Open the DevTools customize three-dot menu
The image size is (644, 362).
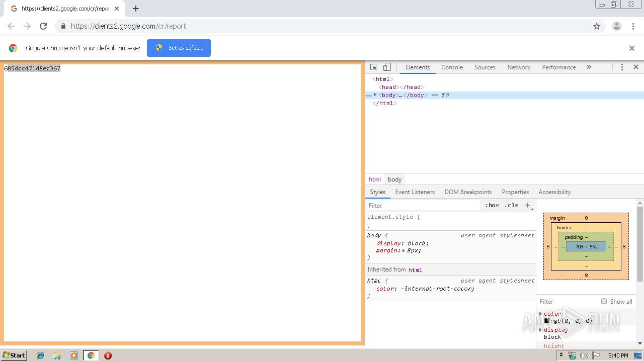click(622, 67)
